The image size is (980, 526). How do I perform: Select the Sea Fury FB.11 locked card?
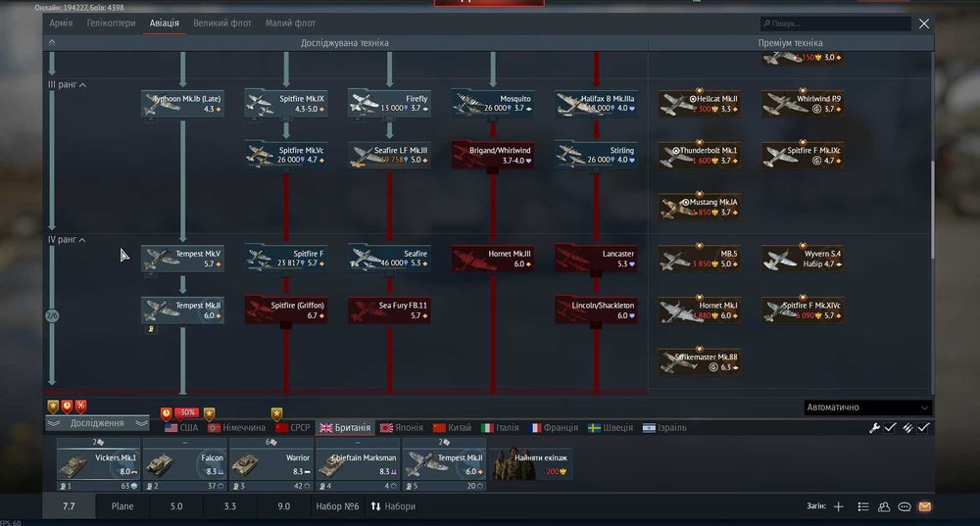pos(389,311)
